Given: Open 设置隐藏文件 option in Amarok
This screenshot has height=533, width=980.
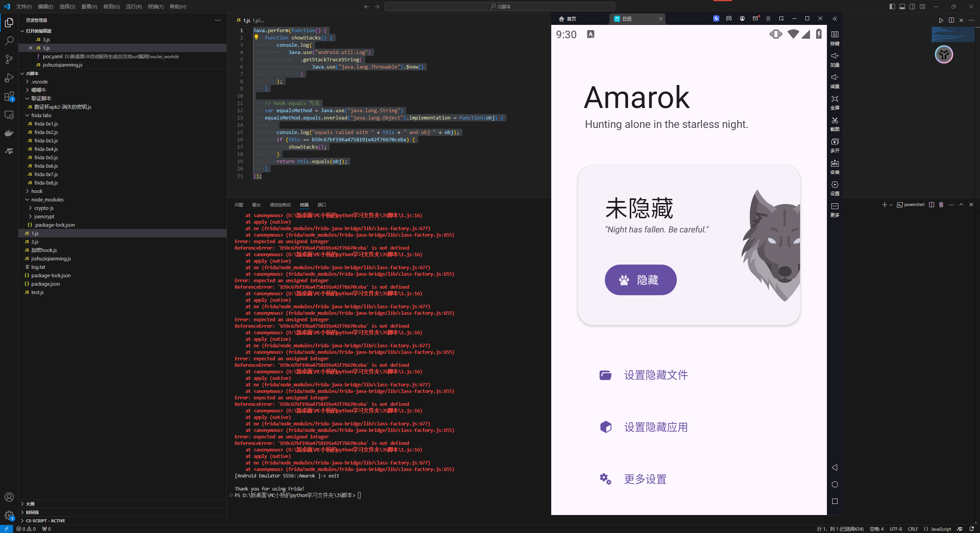Looking at the screenshot, I should 655,375.
